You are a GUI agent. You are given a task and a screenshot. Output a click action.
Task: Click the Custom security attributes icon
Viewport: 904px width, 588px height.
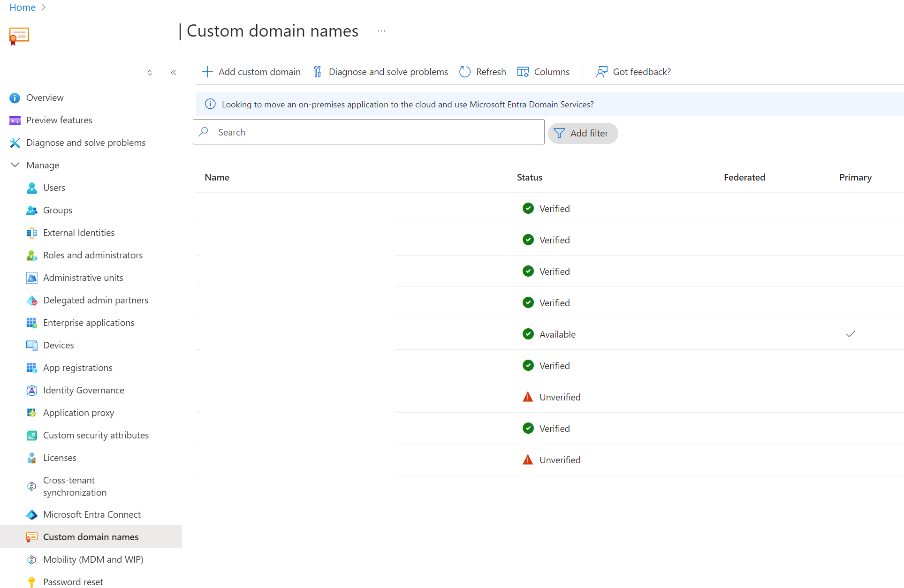tap(32, 435)
